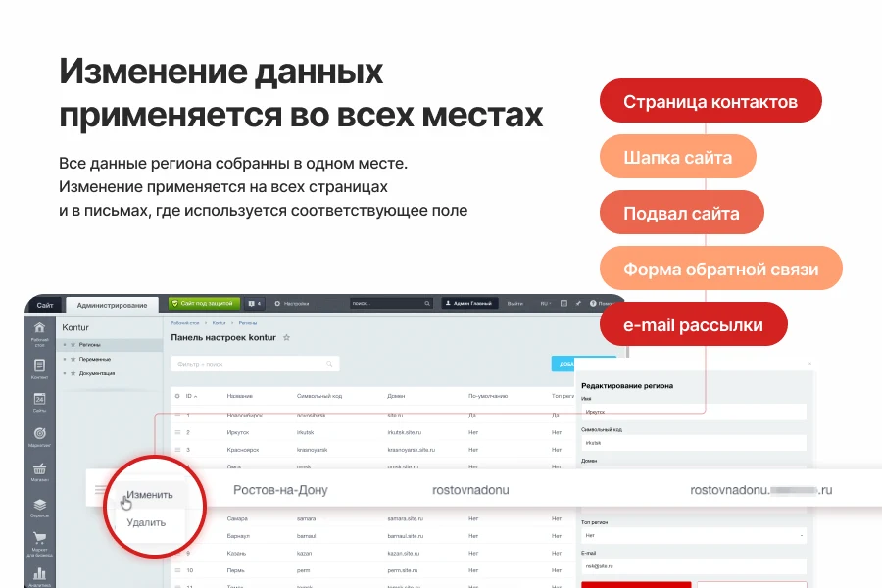Image resolution: width=882 pixels, height=588 pixels.
Task: Click the Символьный код input field
Action: coord(694,443)
